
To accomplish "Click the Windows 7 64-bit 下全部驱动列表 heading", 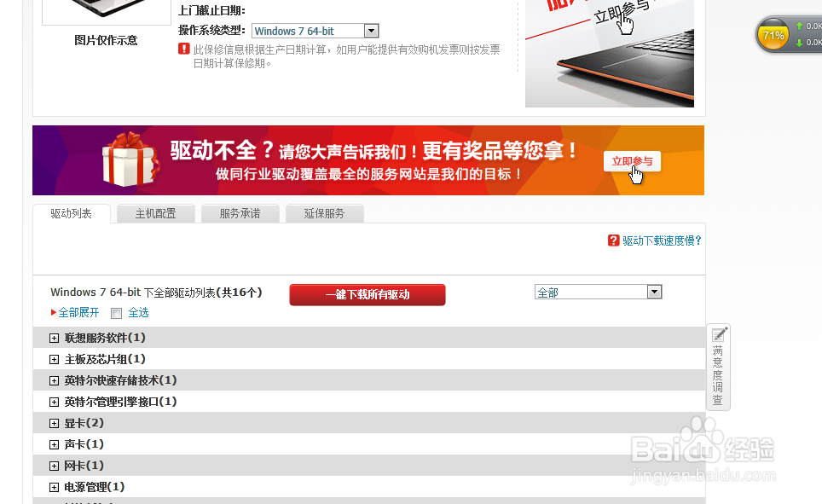I will pyautogui.click(x=156, y=293).
